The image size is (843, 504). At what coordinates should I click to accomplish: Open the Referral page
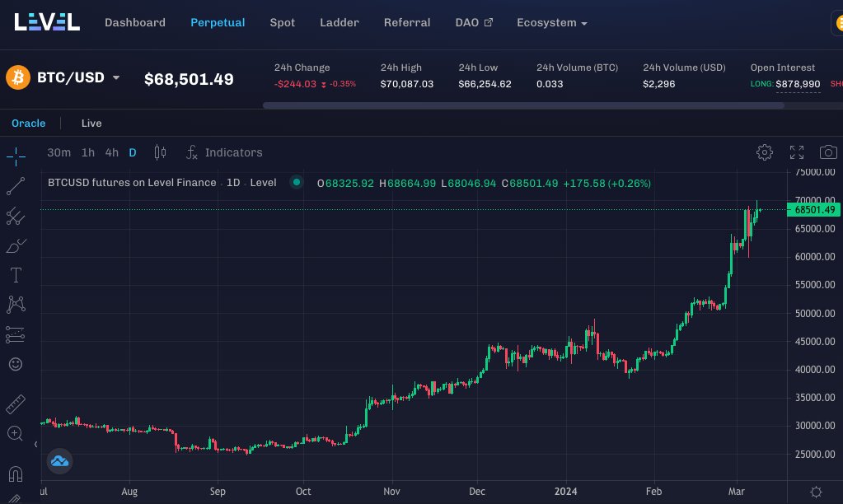click(407, 22)
